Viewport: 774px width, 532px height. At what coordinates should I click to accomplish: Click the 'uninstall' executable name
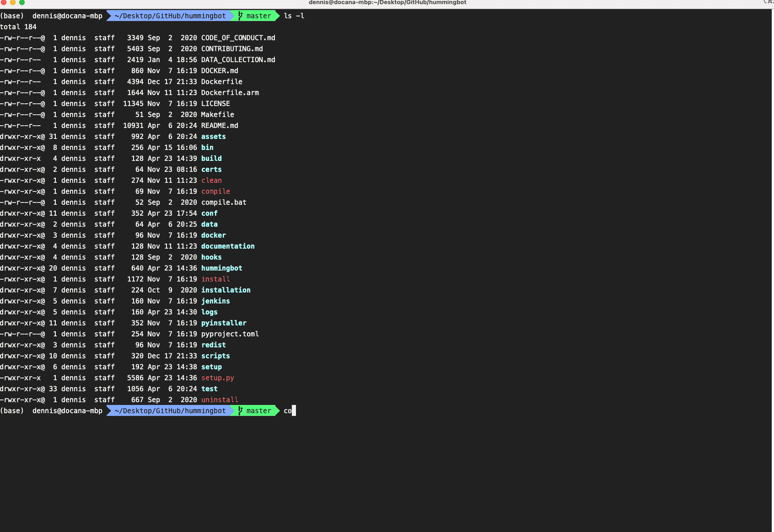(x=220, y=400)
